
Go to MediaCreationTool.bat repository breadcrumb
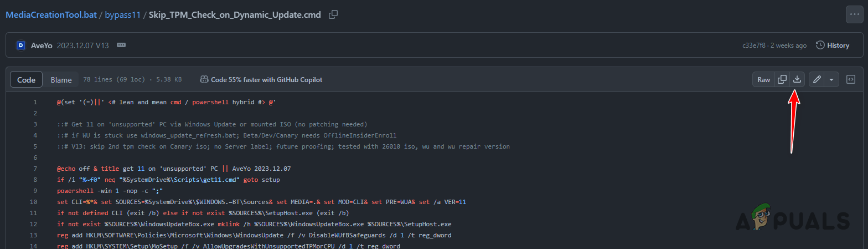pyautogui.click(x=51, y=15)
